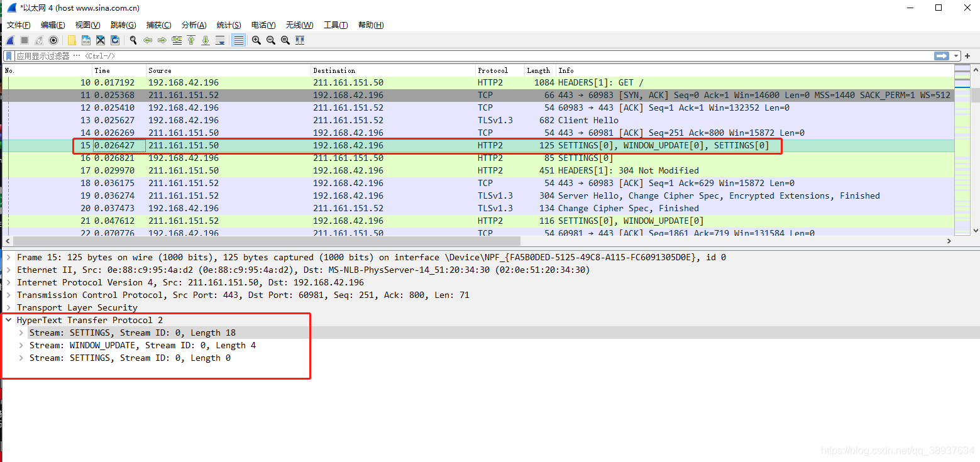Expand Transmission Control Protocol section
This screenshot has width=980, height=462.
pos(9,295)
